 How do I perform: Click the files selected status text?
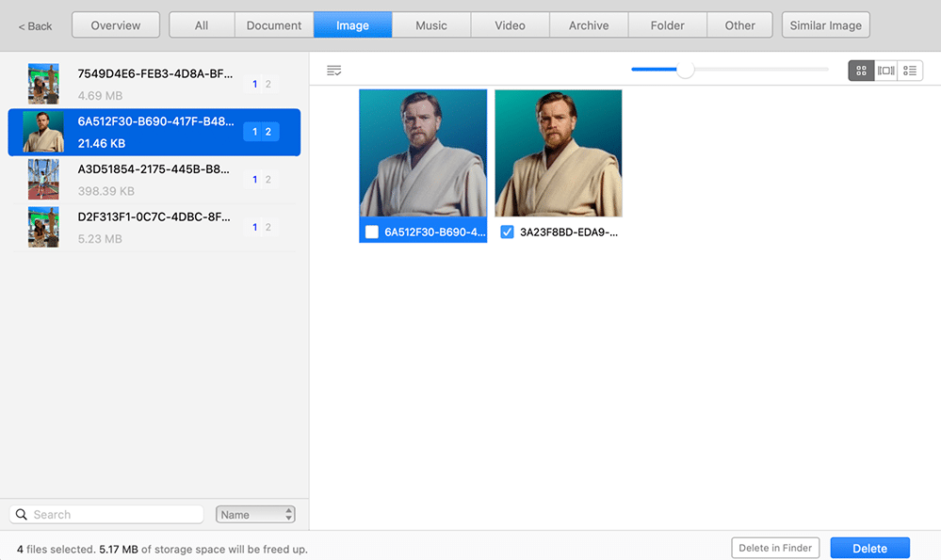(x=162, y=550)
